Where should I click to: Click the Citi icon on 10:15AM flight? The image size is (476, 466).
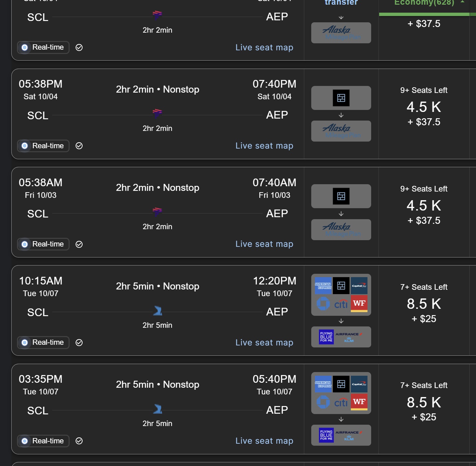[341, 304]
